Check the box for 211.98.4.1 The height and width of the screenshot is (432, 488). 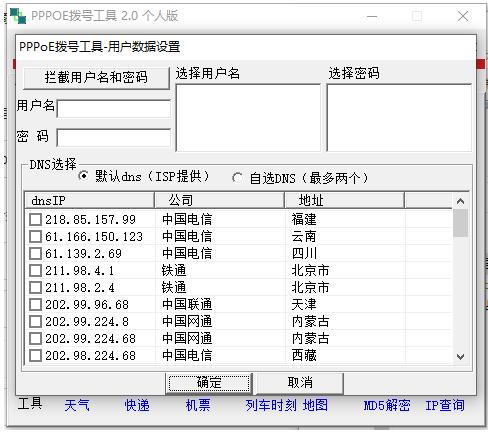coord(35,271)
